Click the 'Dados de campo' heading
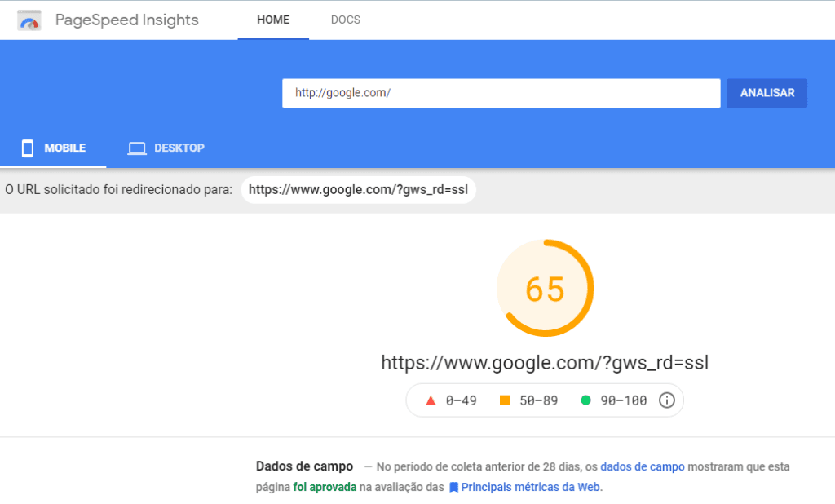Screen dimensions: 835x504 pos(304,466)
